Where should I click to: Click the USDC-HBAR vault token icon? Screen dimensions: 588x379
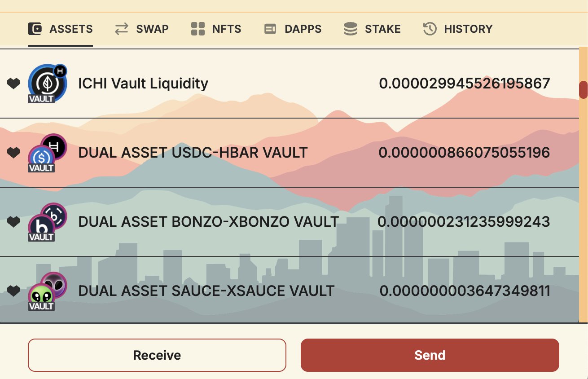coord(47,153)
